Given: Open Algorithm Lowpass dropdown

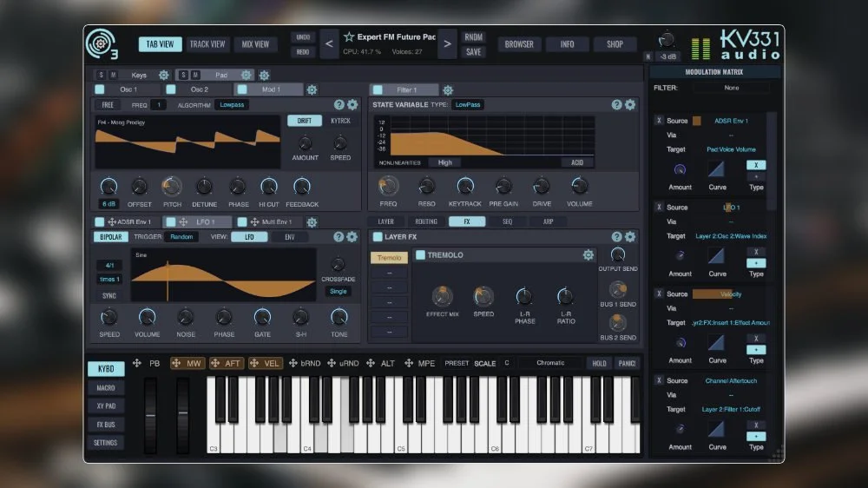Looking at the screenshot, I should tap(232, 105).
